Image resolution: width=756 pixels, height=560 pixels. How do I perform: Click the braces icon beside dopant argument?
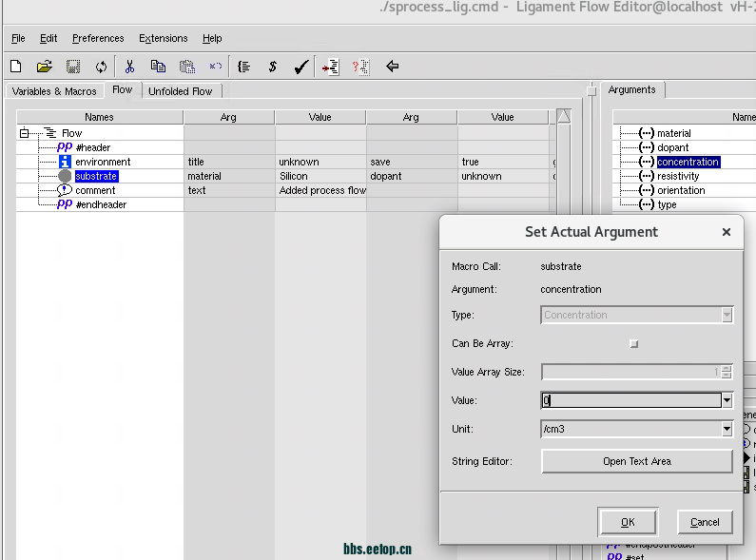click(x=646, y=147)
